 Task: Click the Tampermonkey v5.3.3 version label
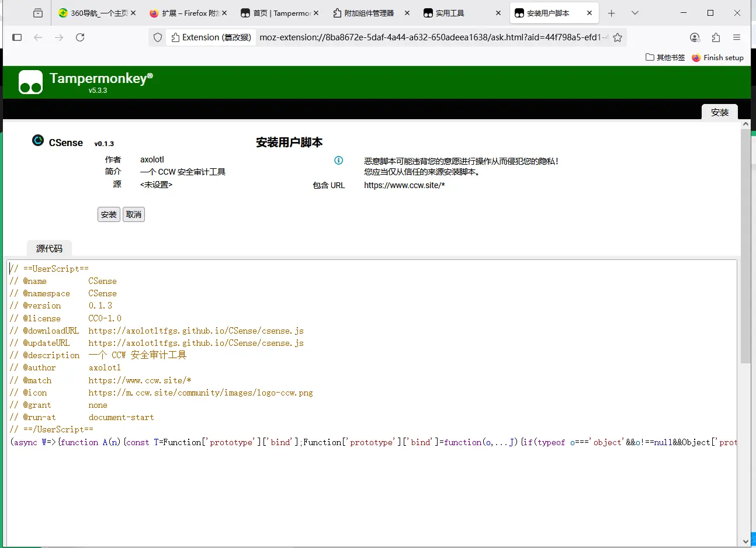pos(98,91)
